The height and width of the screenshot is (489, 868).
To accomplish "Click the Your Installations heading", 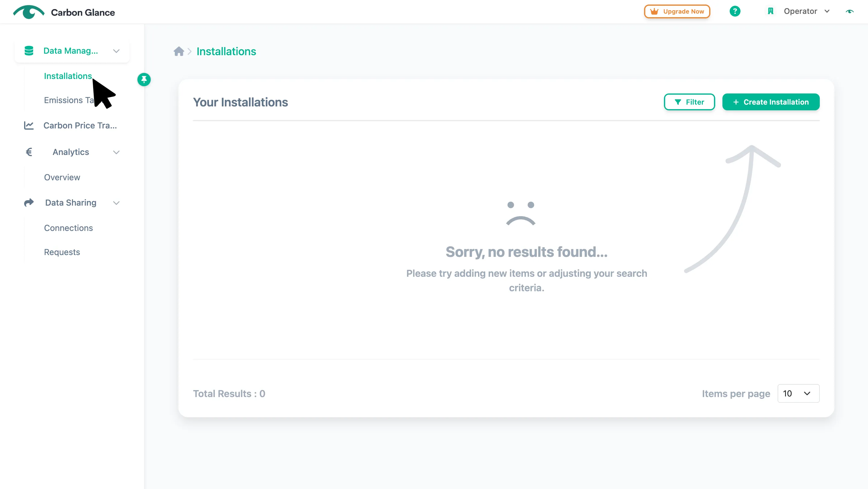I will (x=241, y=102).
